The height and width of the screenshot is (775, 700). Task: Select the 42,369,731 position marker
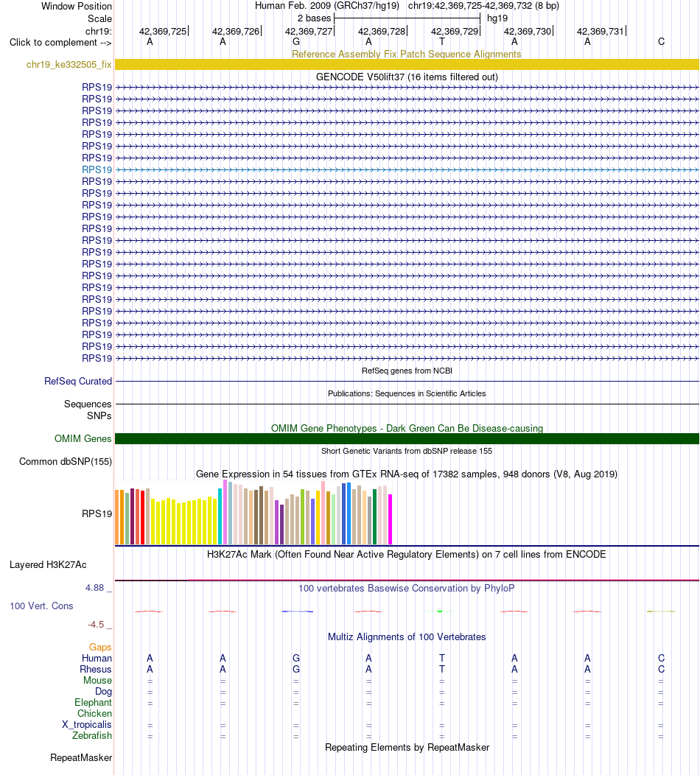coord(601,31)
